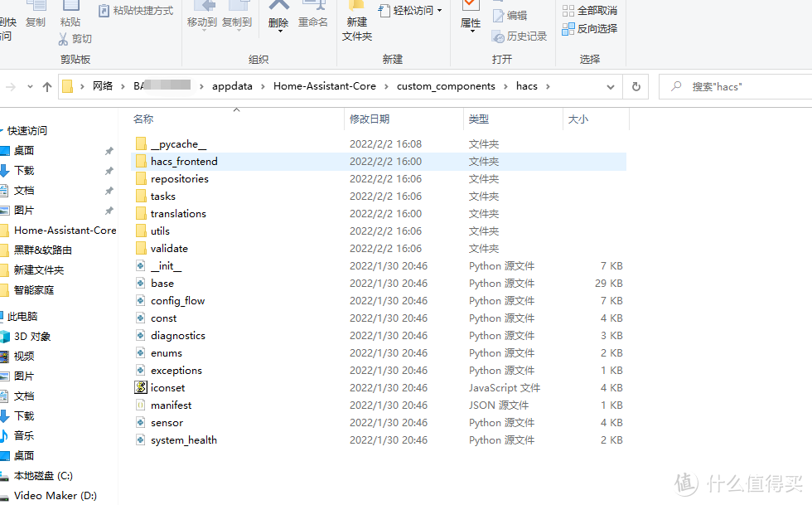Screen dimensions: 812x505
Task: Select the tasks folder
Action: tap(162, 197)
